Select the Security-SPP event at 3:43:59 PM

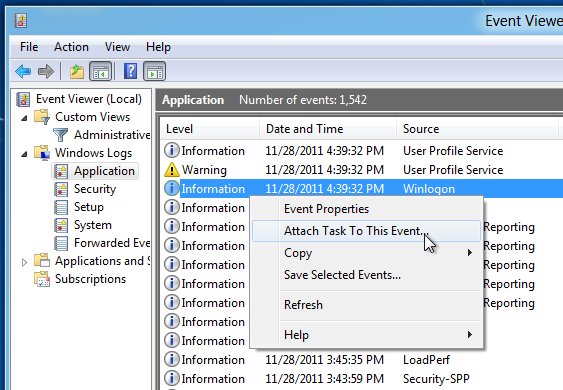coord(362,379)
